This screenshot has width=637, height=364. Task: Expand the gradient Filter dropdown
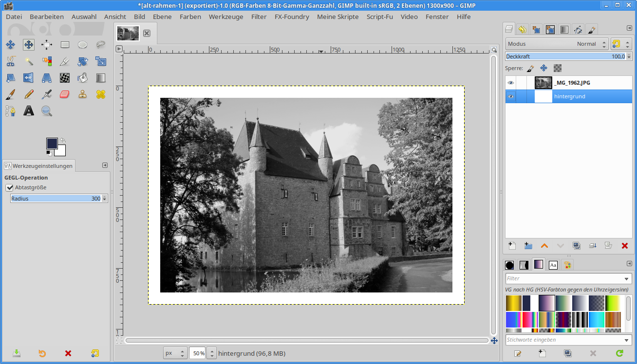tap(627, 279)
